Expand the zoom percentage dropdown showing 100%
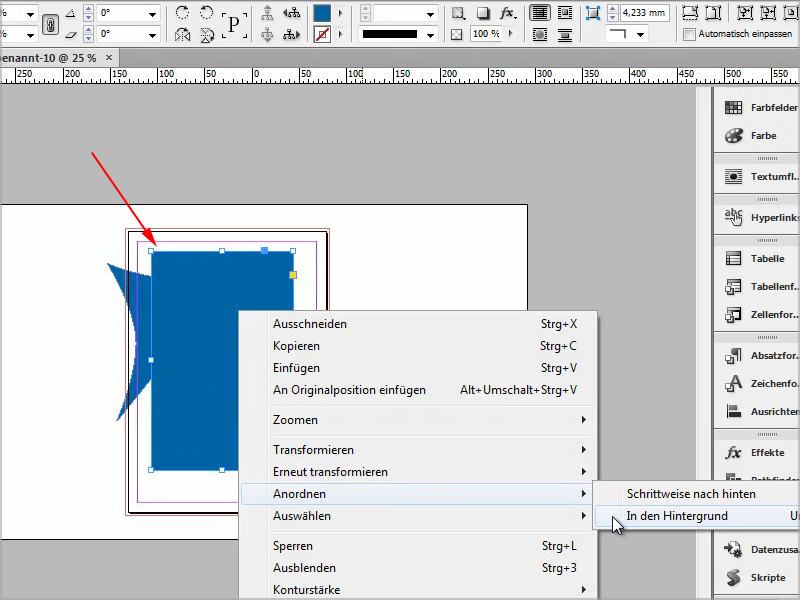 coord(510,33)
